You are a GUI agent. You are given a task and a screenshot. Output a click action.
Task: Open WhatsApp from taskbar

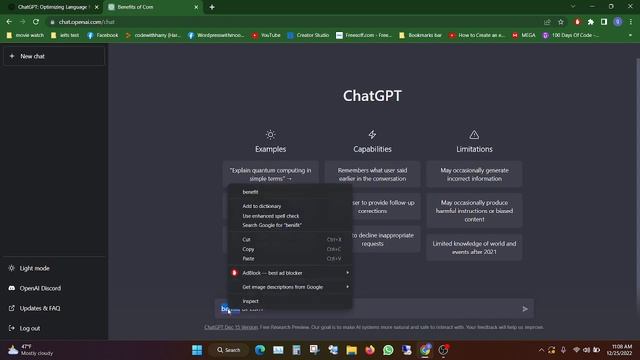[388, 350]
